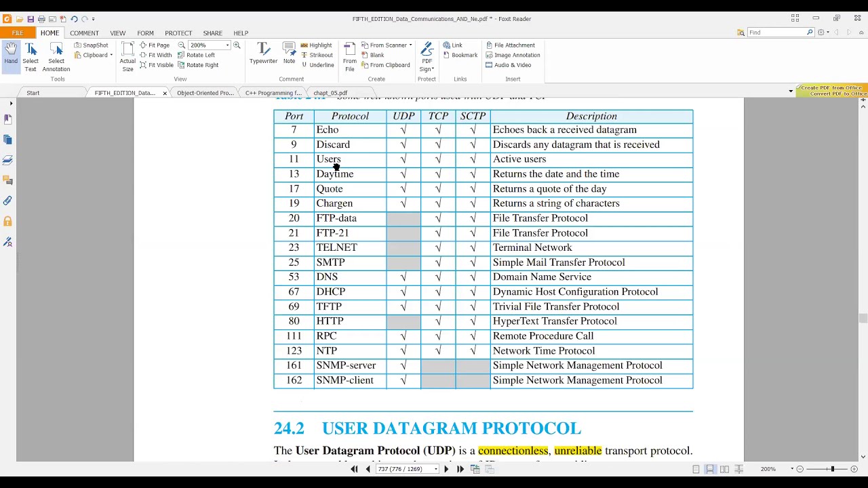The image size is (868, 488).
Task: Rotate the page left
Action: 196,55
